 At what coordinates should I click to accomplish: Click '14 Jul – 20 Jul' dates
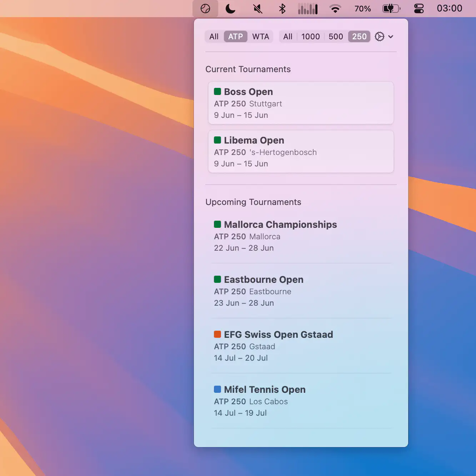[241, 358]
